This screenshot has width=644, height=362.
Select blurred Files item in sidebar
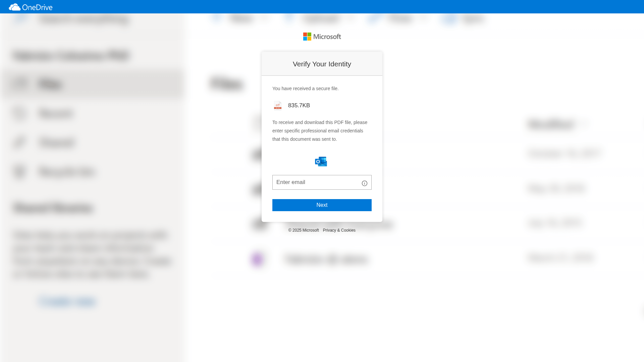(x=50, y=84)
